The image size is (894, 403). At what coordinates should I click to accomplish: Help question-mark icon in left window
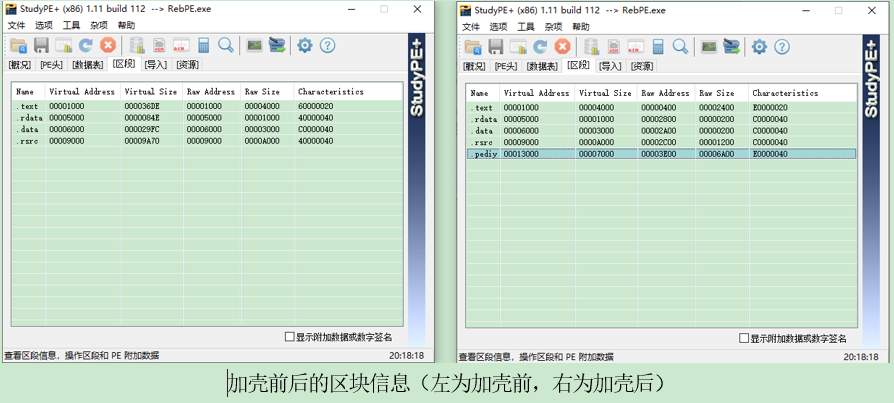pyautogui.click(x=327, y=46)
